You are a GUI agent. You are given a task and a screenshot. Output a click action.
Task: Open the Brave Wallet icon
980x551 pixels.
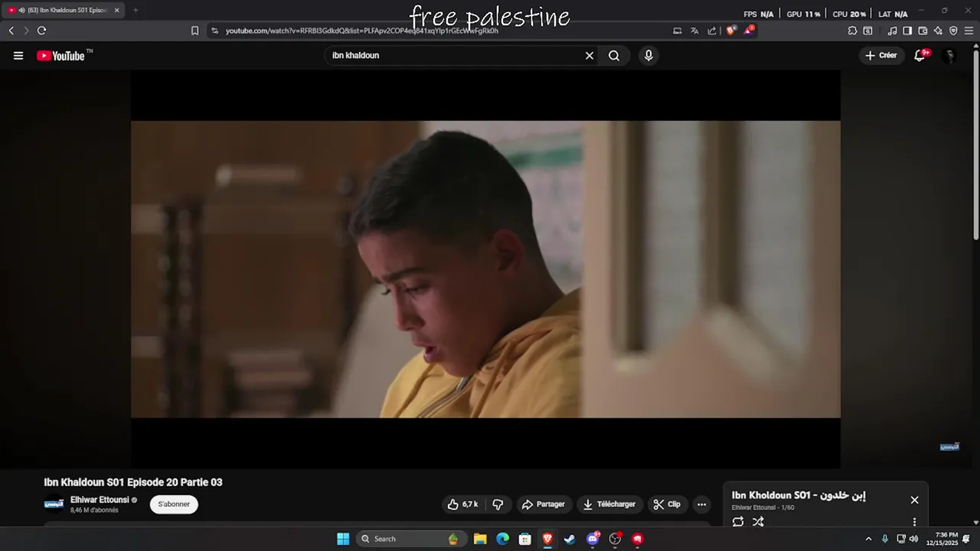(923, 31)
